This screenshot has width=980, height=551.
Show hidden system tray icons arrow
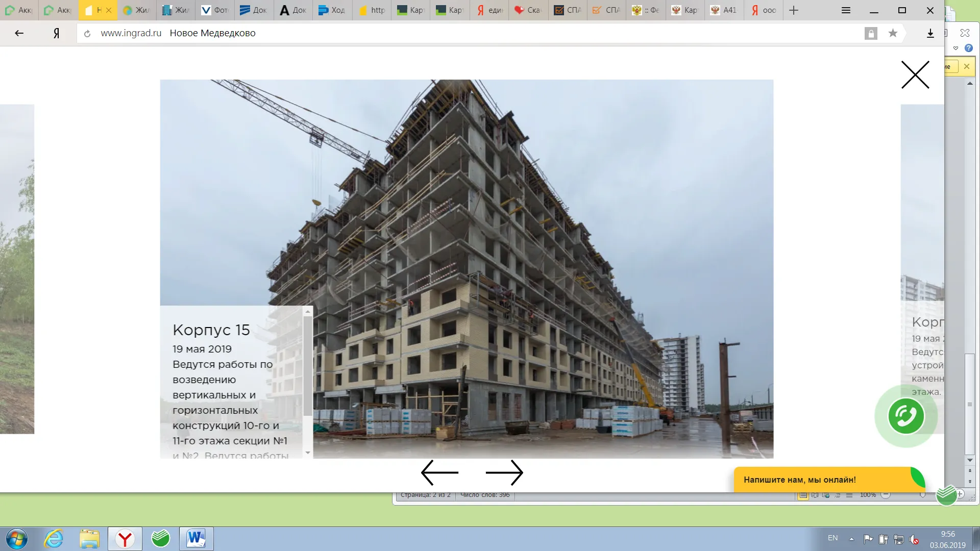(x=851, y=539)
